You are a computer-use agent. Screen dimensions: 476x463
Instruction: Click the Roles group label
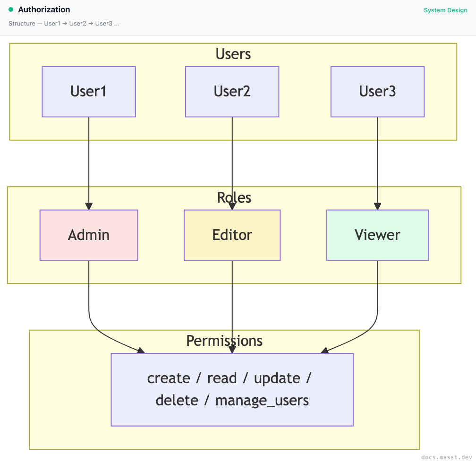(234, 197)
